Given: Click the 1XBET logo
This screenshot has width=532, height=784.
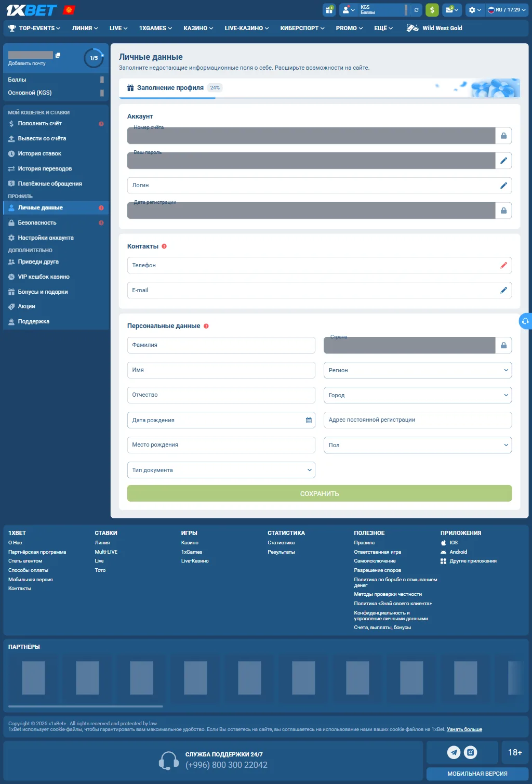Looking at the screenshot, I should (32, 10).
